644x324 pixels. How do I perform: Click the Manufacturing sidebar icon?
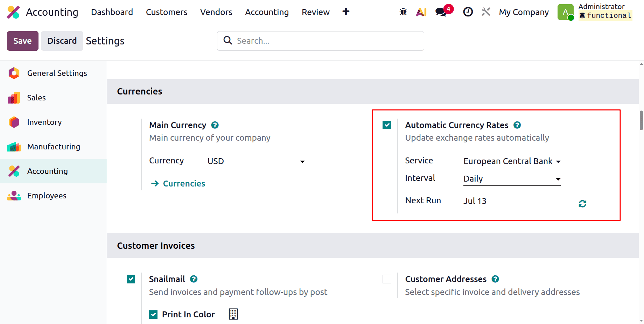tap(14, 147)
